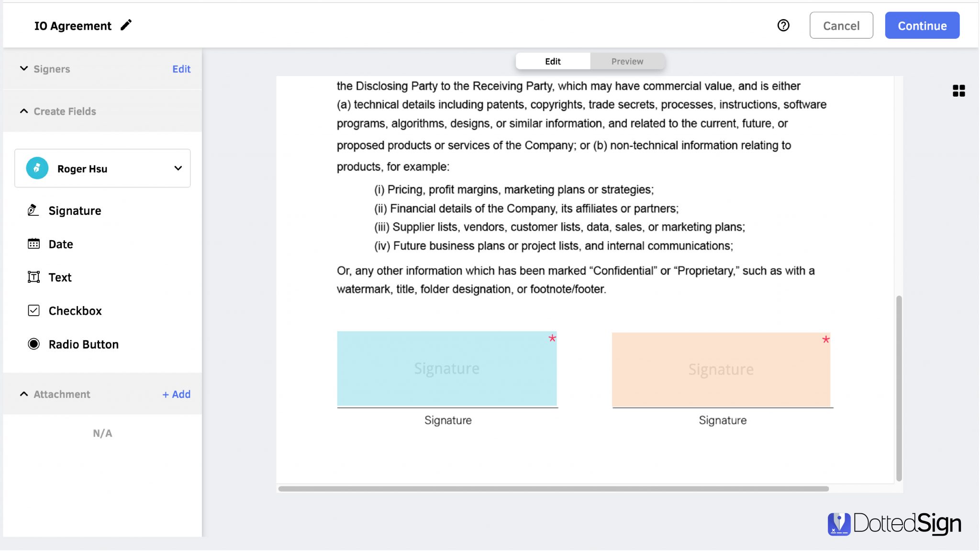
Task: Switch to the Edit tab
Action: coord(553,61)
